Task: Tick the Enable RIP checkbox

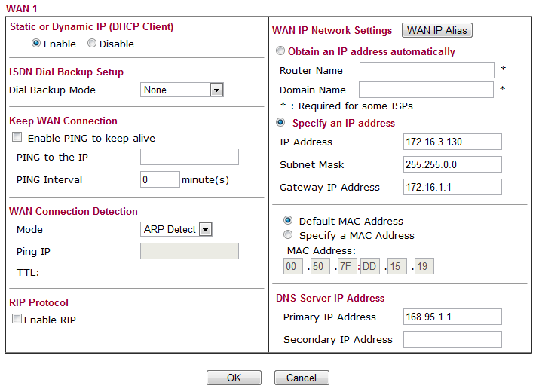Action: (17, 320)
